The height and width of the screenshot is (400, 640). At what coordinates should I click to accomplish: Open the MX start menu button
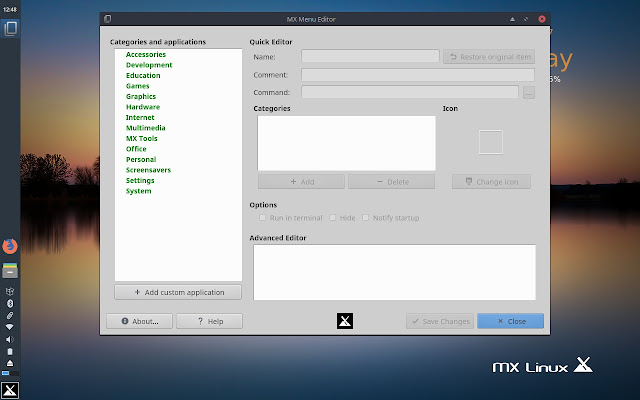[10, 390]
